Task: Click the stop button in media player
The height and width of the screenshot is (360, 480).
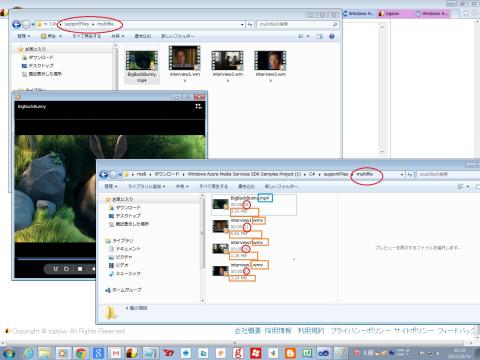Action: tap(80, 269)
